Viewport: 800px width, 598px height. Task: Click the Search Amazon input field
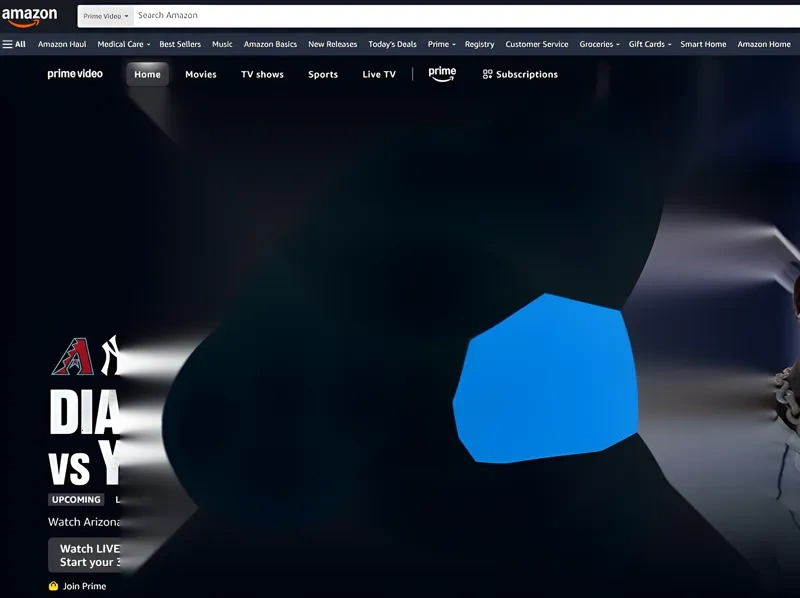[466, 16]
